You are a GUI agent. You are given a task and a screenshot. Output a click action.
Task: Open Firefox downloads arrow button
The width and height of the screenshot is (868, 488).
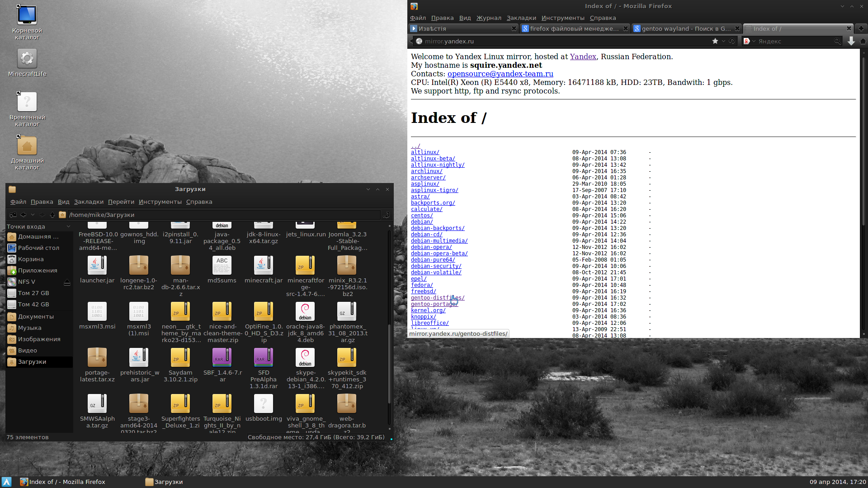pyautogui.click(x=851, y=41)
